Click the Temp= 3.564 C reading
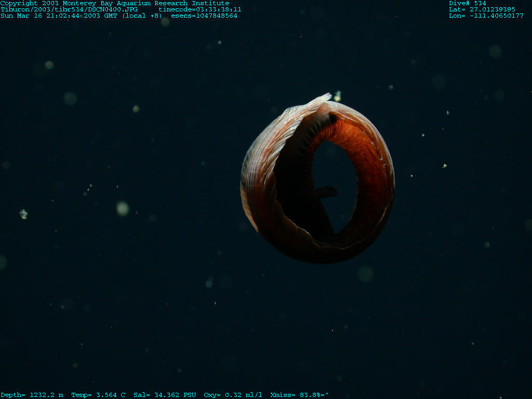 coord(98,395)
